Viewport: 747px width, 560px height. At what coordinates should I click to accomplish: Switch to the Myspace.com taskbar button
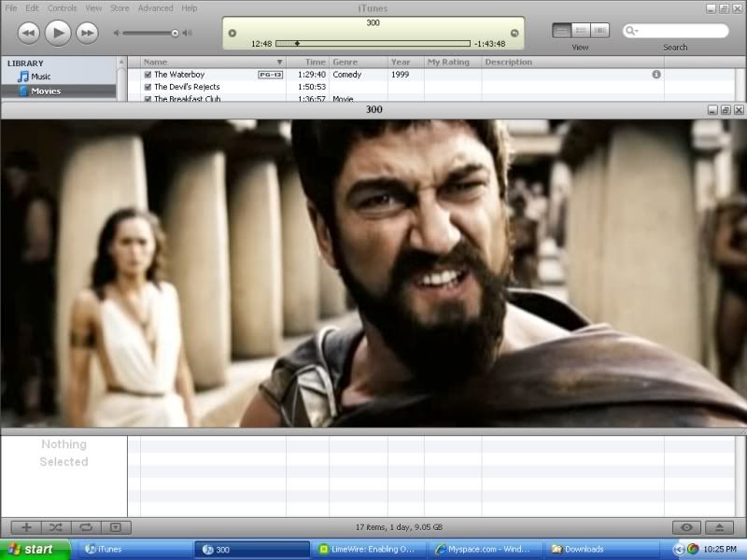(x=486, y=550)
